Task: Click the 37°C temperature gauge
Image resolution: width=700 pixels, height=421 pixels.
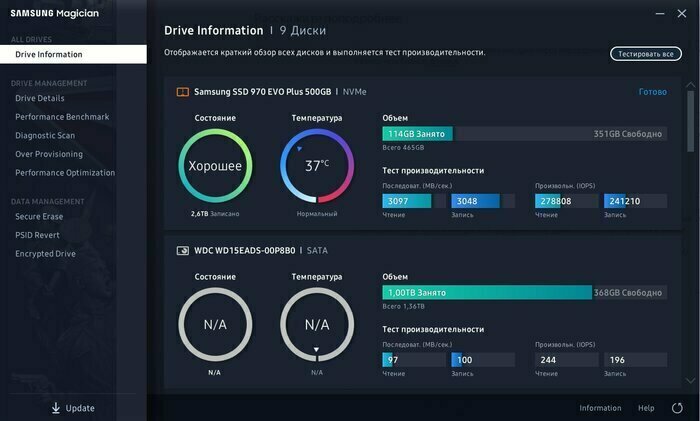Action: (317, 166)
